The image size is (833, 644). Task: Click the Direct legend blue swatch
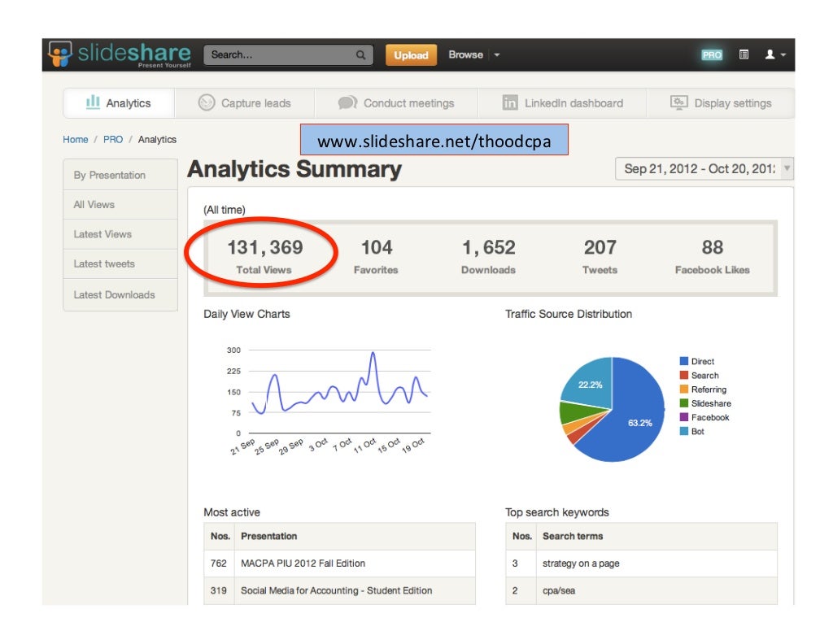(684, 361)
